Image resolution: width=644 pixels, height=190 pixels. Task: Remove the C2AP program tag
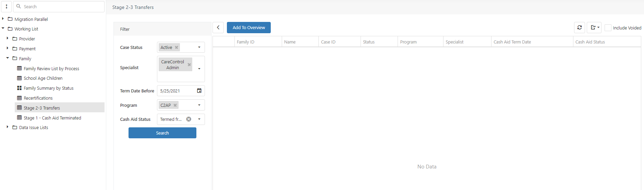[175, 105]
